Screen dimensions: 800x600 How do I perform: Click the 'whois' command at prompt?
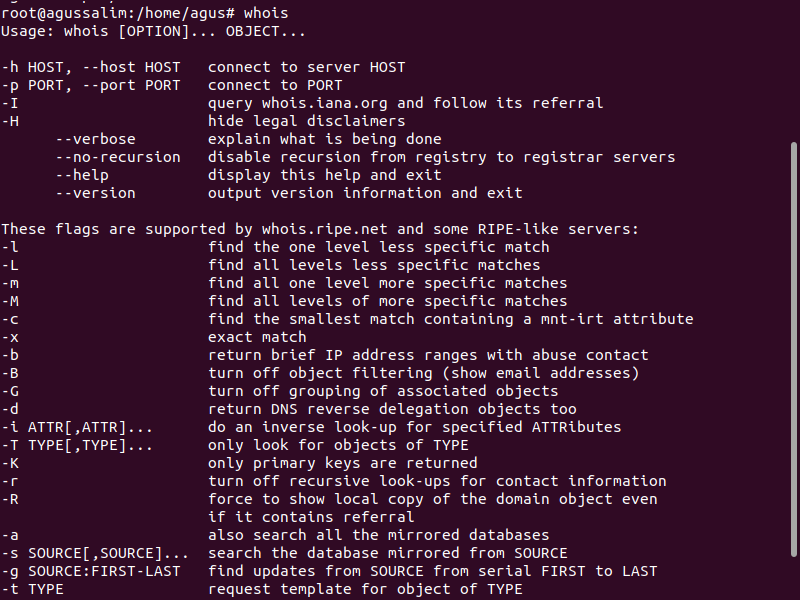pyautogui.click(x=266, y=13)
